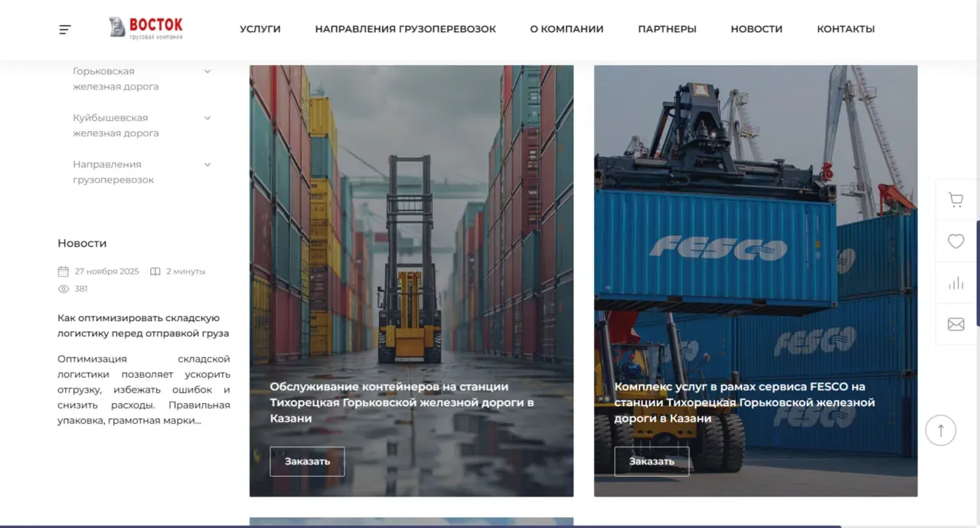
Task: Click the Оптимизация складской логистики excerpt
Action: pyautogui.click(x=143, y=389)
